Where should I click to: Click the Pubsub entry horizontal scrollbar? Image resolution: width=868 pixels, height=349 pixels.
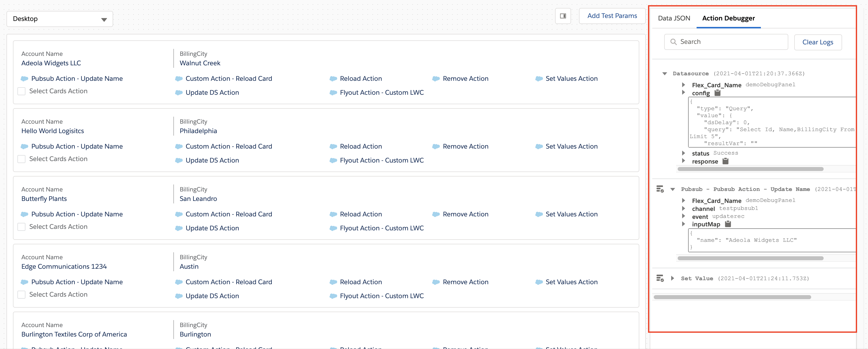point(750,258)
